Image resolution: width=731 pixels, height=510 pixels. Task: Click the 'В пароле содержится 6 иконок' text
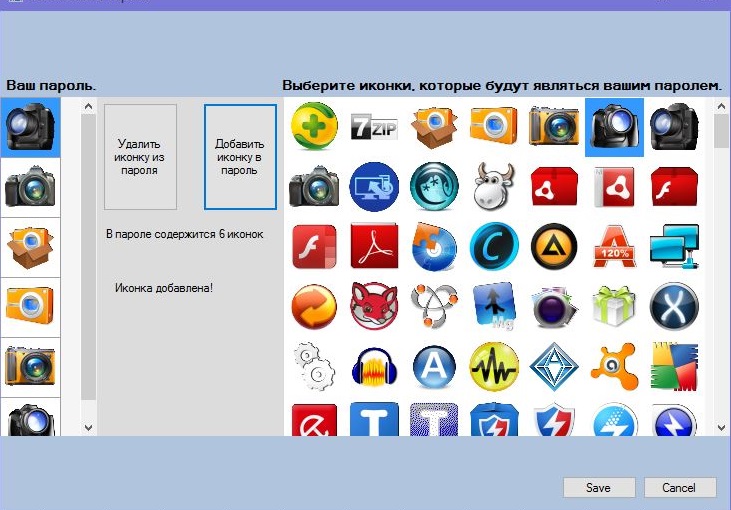[185, 234]
